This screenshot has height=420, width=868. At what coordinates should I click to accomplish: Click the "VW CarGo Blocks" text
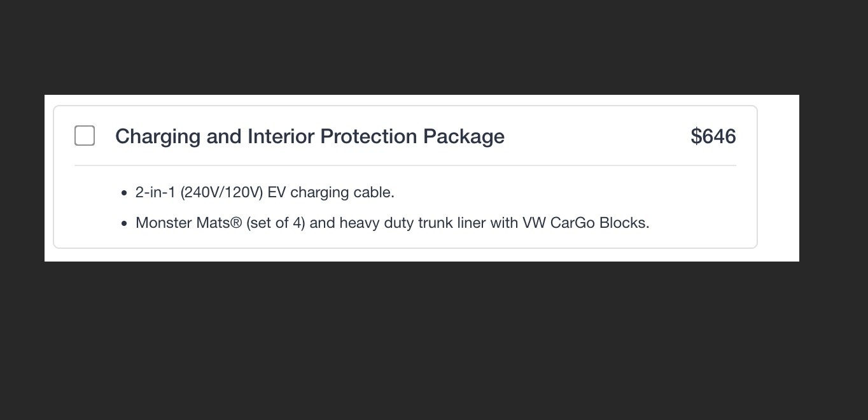coord(585,223)
